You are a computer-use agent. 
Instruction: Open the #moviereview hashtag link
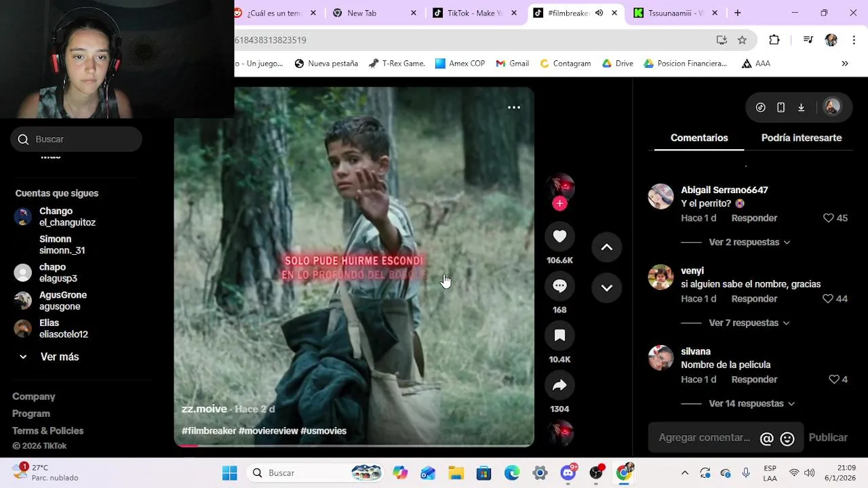tap(268, 431)
